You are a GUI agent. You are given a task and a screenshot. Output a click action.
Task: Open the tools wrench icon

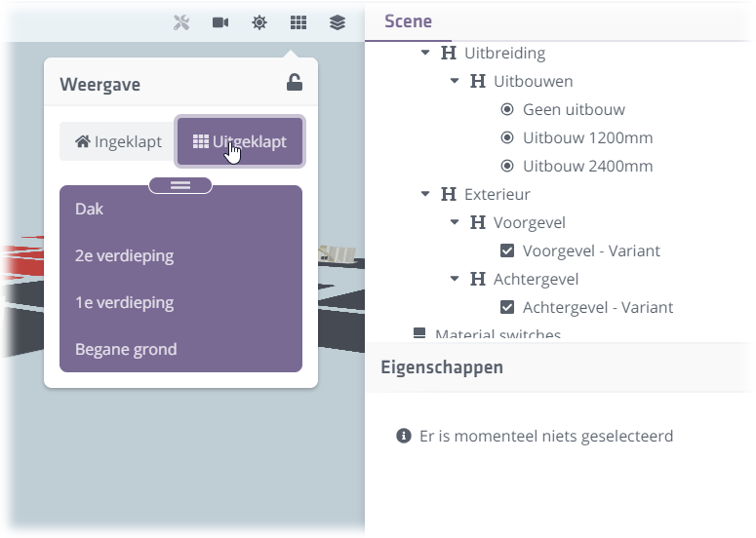pos(181,22)
